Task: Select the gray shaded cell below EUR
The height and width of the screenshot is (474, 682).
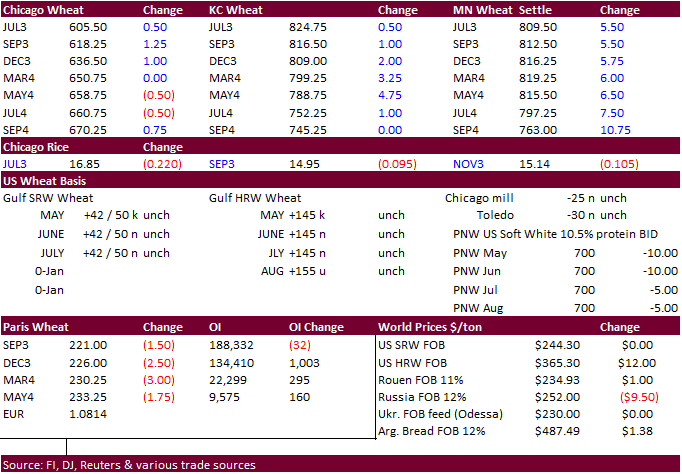Action: tap(33, 430)
